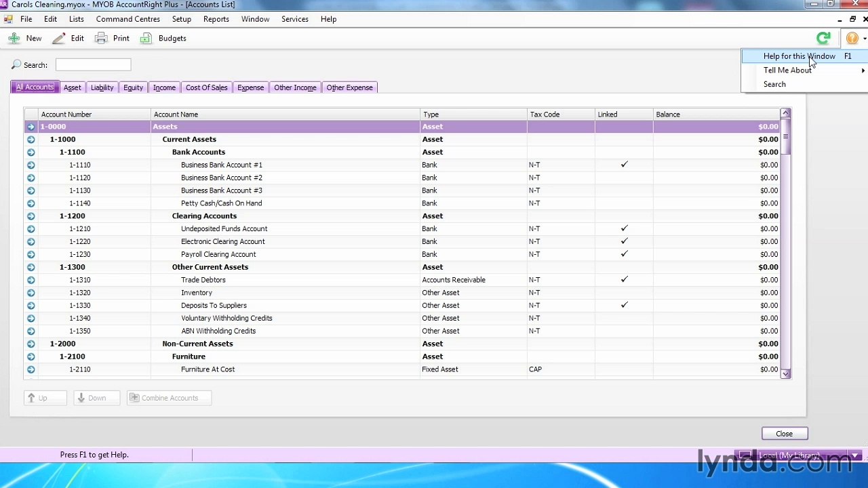The width and height of the screenshot is (868, 488).
Task: Click inside the Search input field
Action: [94, 65]
